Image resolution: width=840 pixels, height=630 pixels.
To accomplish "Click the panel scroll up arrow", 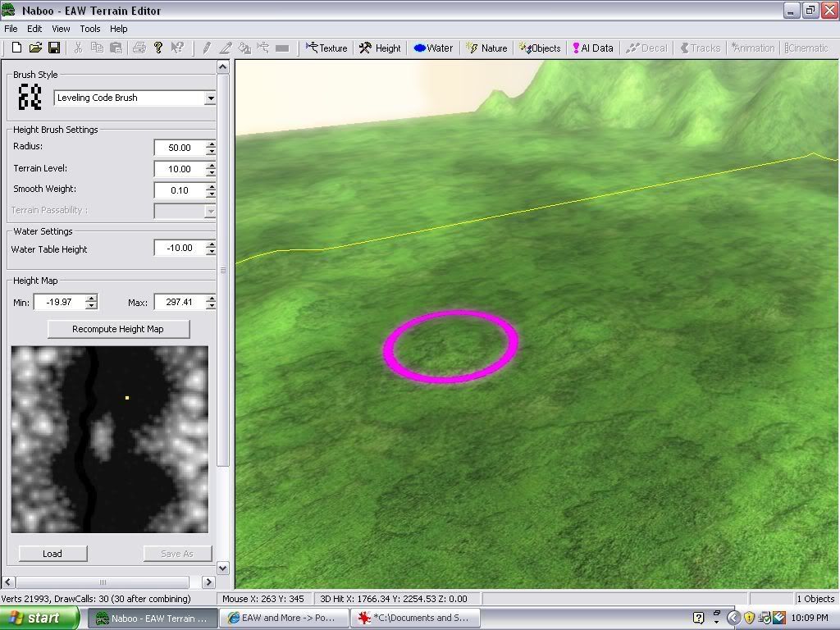I will pyautogui.click(x=223, y=67).
